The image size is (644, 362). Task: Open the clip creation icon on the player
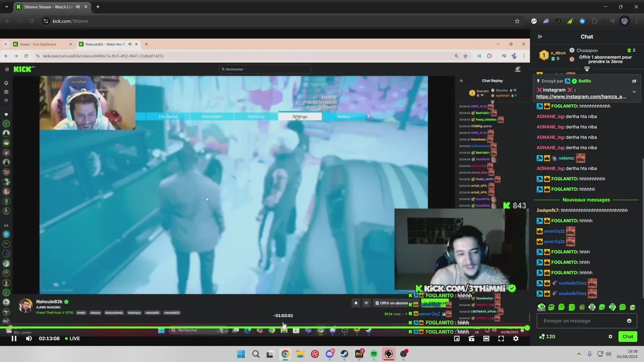(471, 338)
